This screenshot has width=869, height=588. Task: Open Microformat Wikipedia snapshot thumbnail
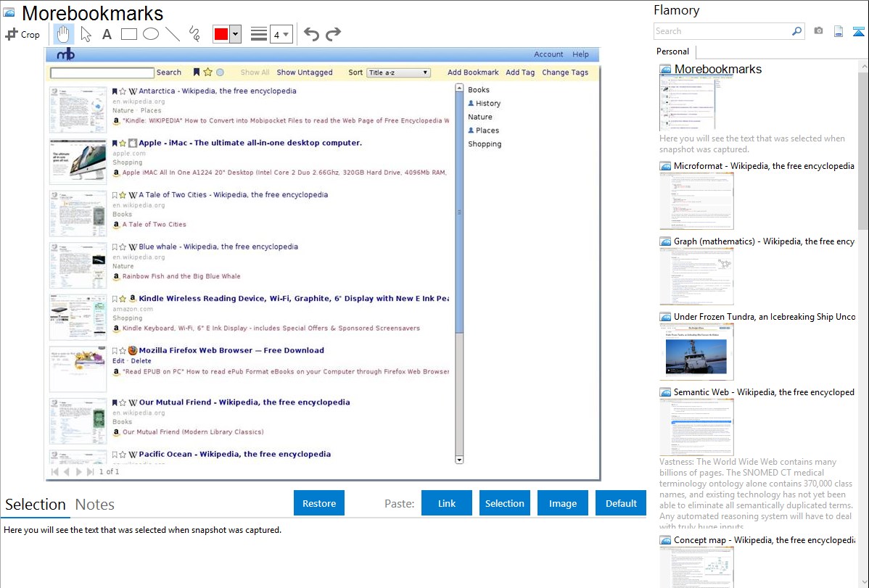pyautogui.click(x=696, y=201)
